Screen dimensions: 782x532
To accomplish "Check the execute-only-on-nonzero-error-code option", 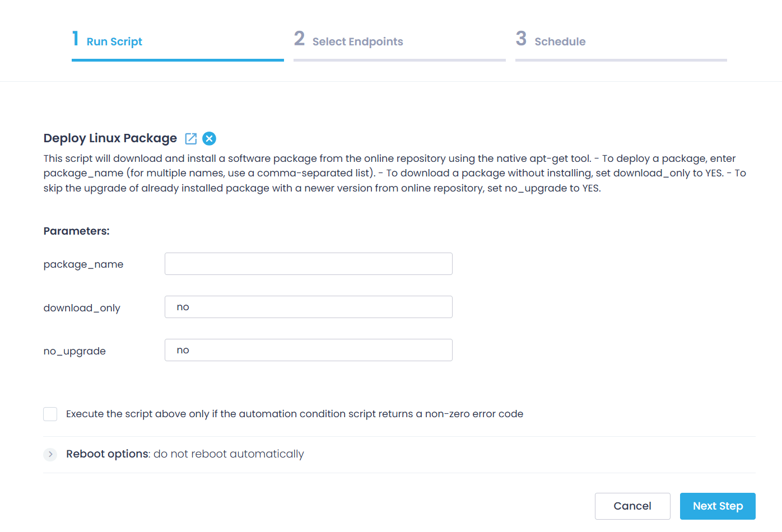I will (x=50, y=414).
